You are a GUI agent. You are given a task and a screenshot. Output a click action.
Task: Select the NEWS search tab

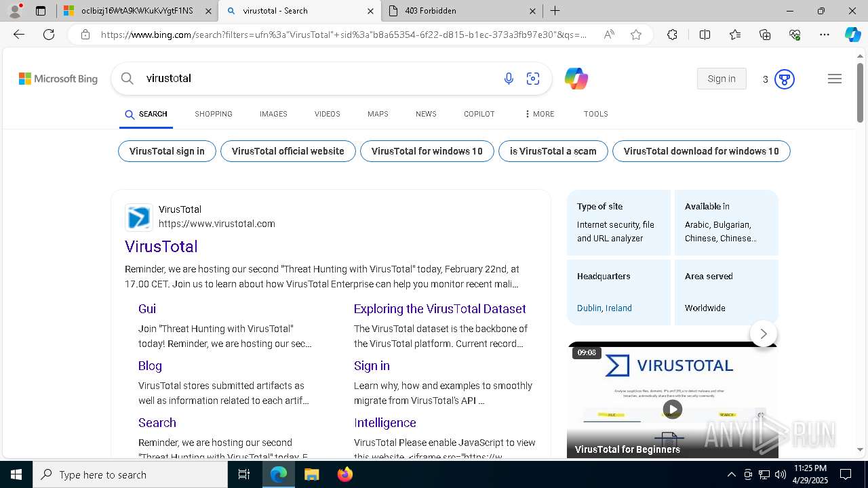click(x=426, y=114)
